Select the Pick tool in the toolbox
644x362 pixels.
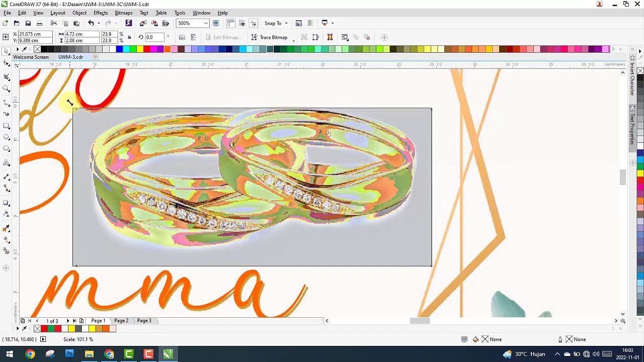coord(7,52)
